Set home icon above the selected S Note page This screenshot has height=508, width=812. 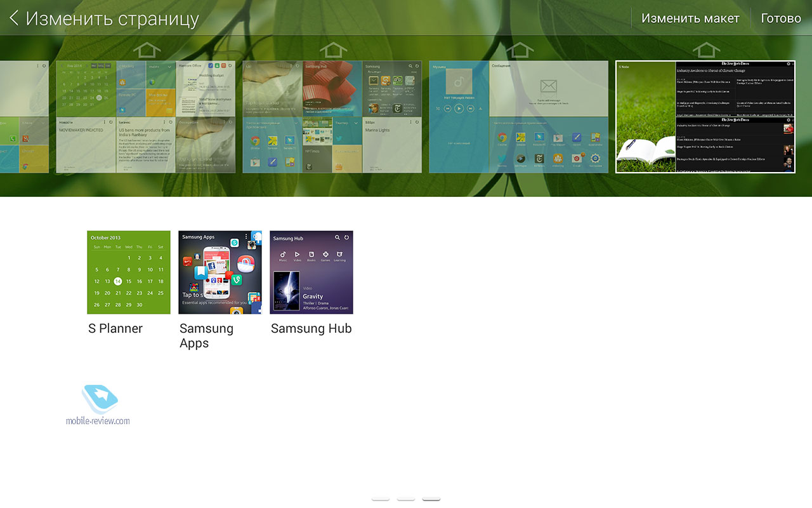(705, 50)
